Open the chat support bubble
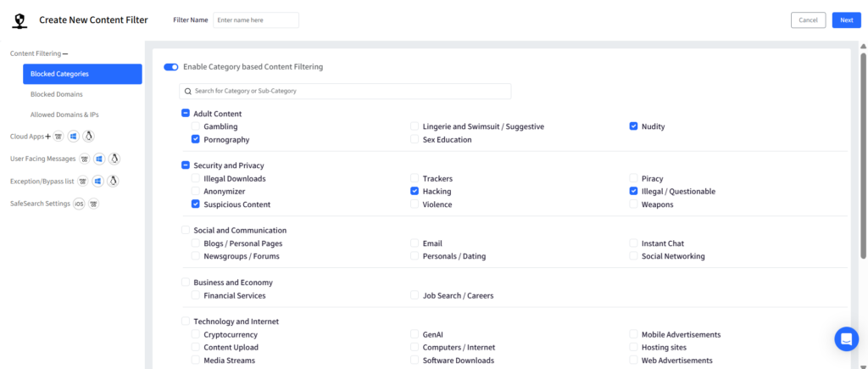Image resolution: width=868 pixels, height=369 pixels. tap(847, 339)
